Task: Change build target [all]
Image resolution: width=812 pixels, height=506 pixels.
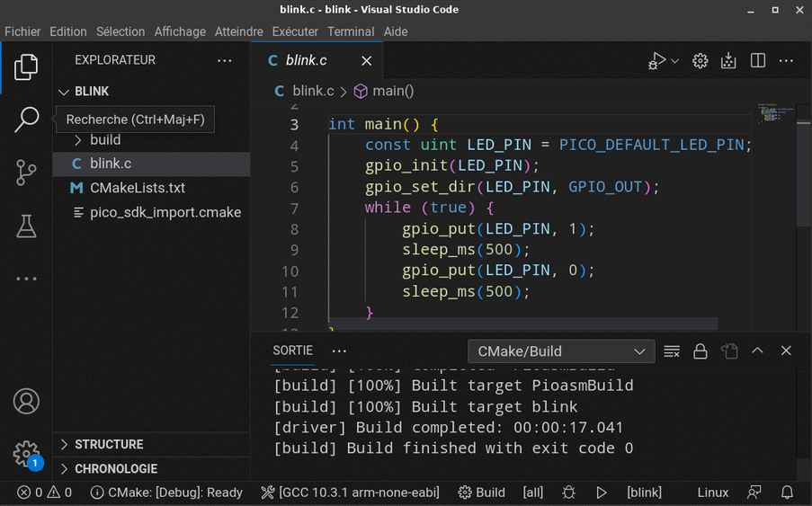Action: tap(533, 493)
